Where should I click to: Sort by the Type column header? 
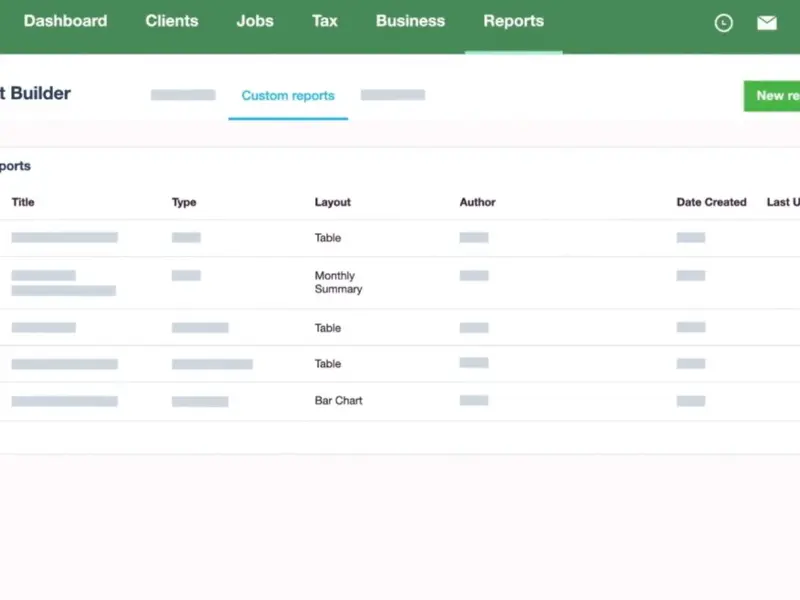184,202
